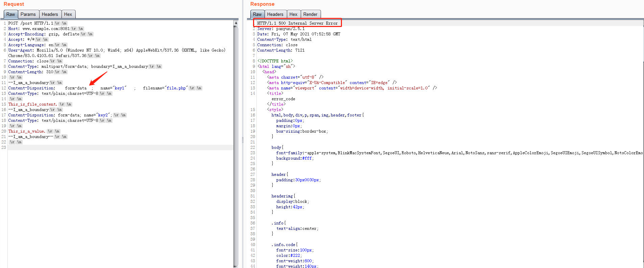Open the response Render tab
Image resolution: width=644 pixels, height=268 pixels.
pos(310,14)
